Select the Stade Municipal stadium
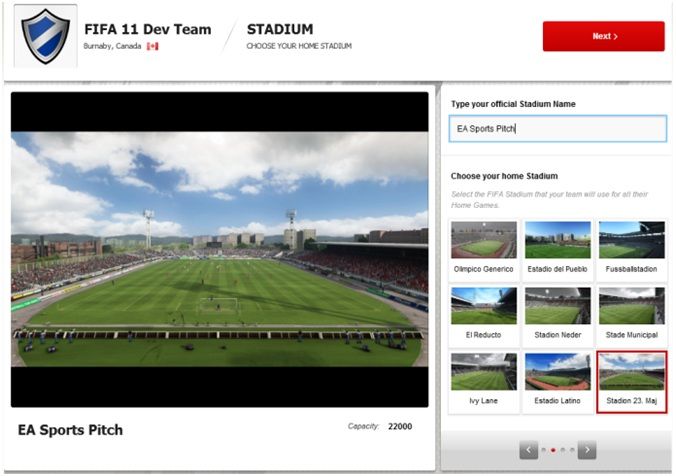The height and width of the screenshot is (476, 676). point(631,314)
